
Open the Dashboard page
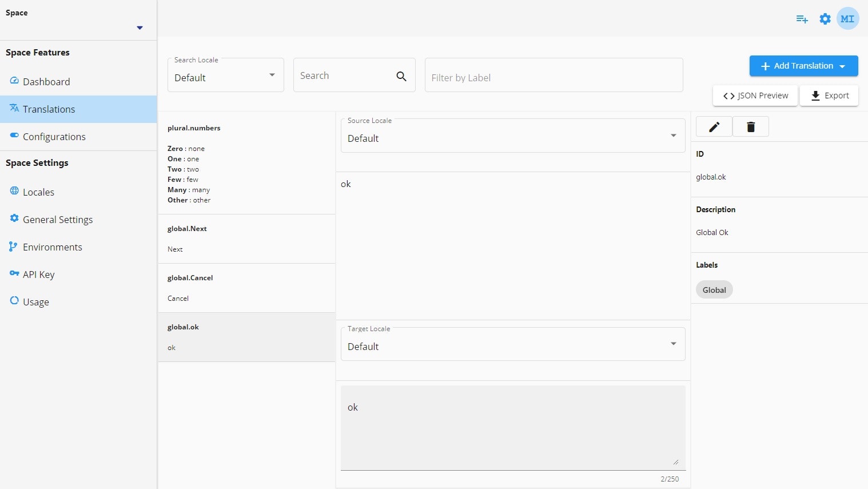pyautogui.click(x=78, y=82)
